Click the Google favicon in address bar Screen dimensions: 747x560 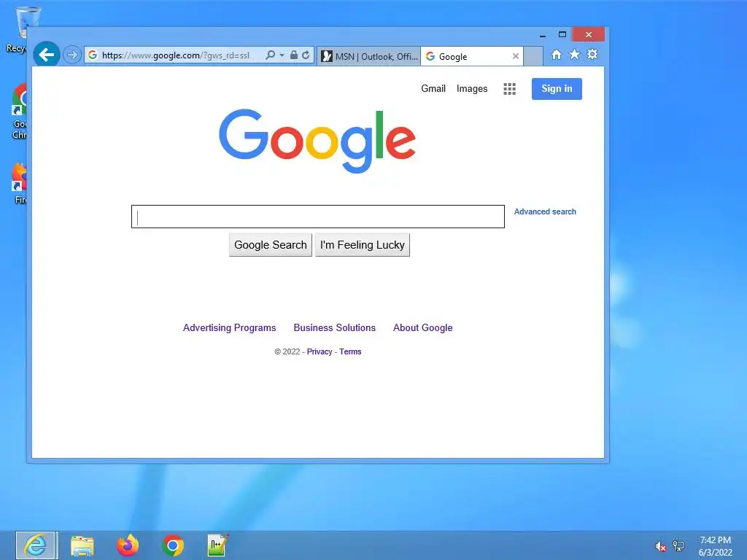tap(93, 55)
